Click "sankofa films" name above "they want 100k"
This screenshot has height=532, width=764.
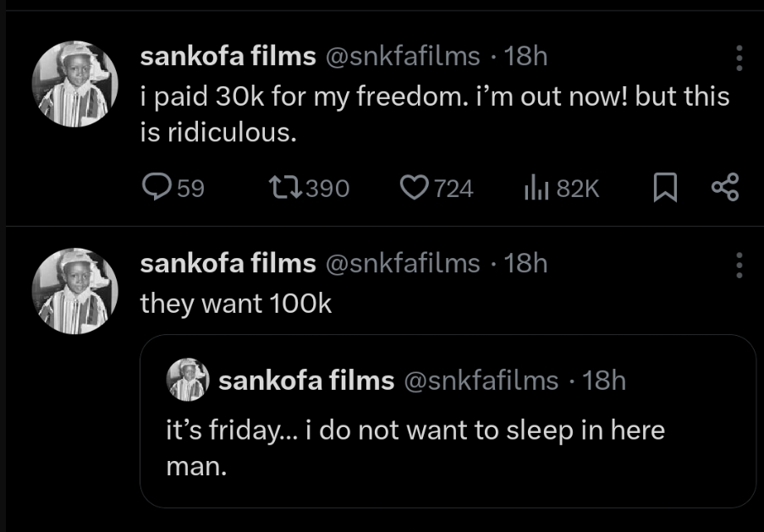click(228, 263)
